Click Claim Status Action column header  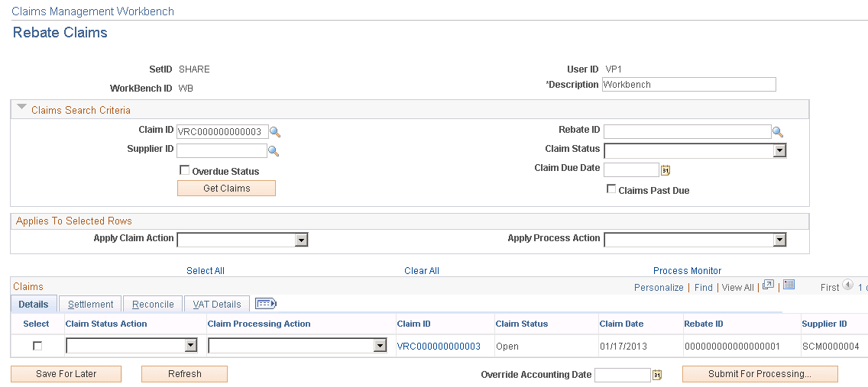(106, 324)
